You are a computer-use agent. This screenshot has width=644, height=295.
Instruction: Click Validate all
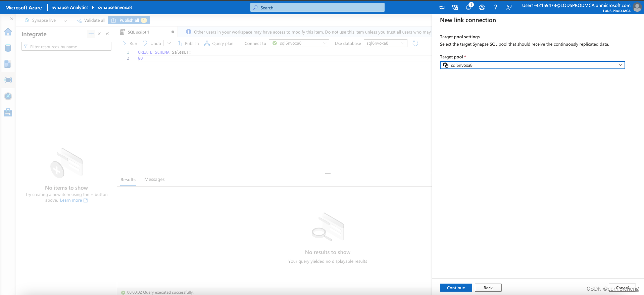[91, 20]
